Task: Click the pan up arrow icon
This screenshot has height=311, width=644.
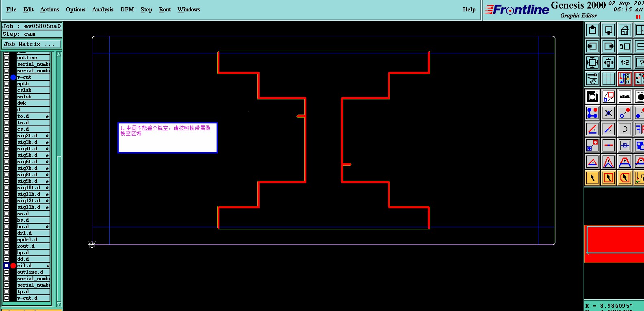Action: 592,30
